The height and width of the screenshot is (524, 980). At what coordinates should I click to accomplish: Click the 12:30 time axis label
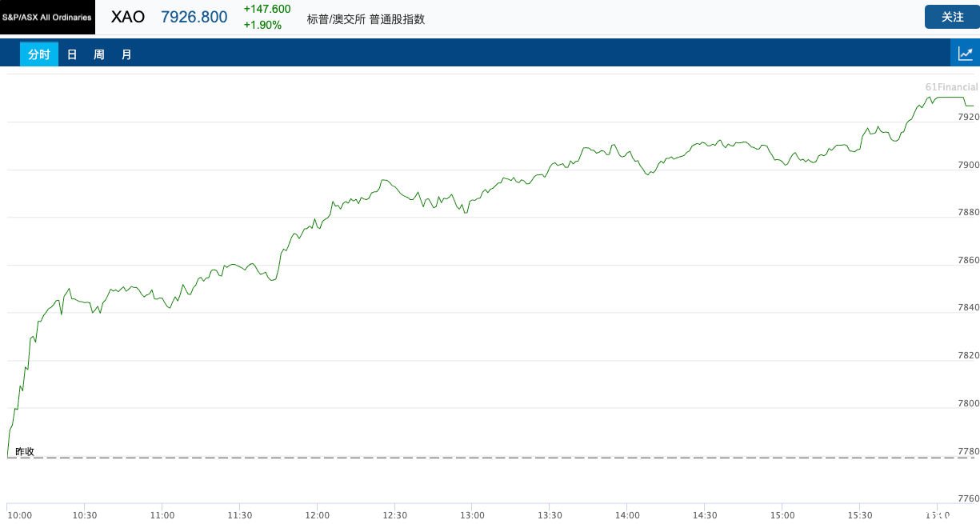point(394,515)
